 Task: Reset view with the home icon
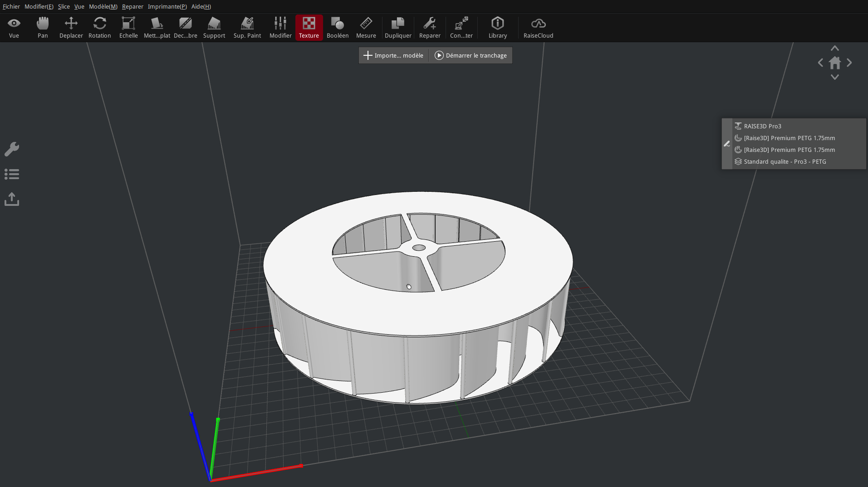pos(834,63)
